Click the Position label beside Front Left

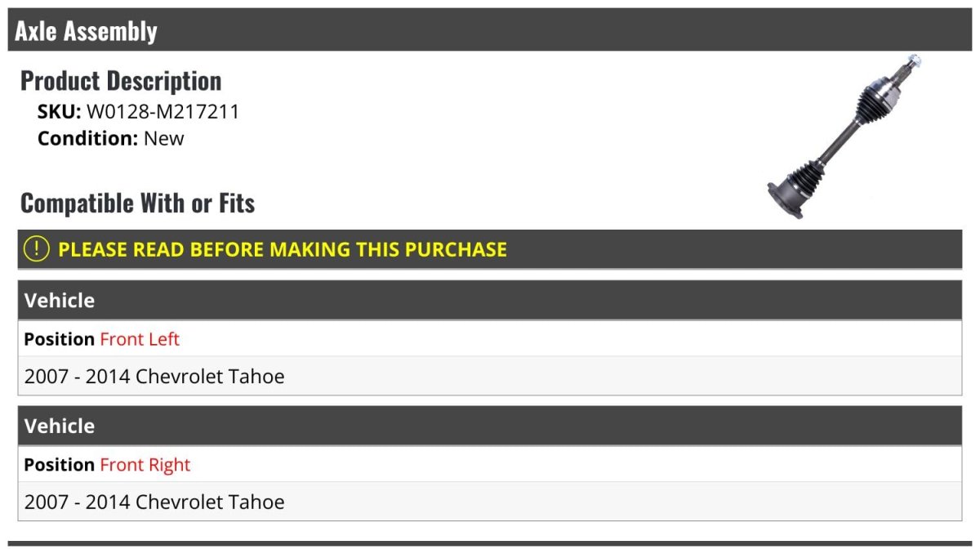click(x=59, y=339)
